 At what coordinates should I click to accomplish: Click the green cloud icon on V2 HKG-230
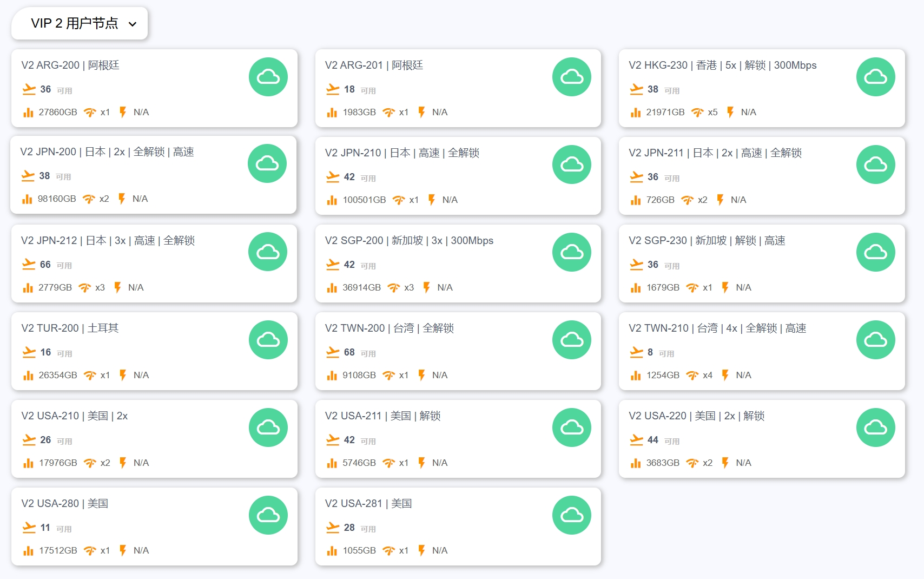[x=875, y=77]
